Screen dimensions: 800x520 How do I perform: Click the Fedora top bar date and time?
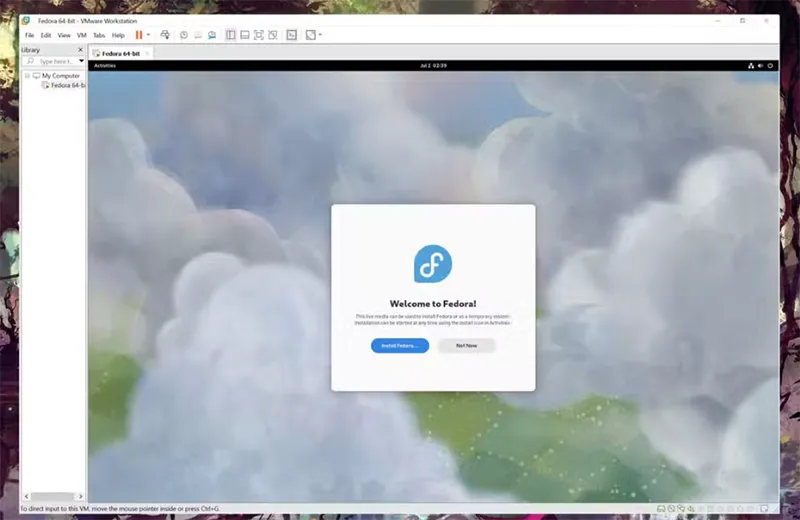[x=433, y=65]
